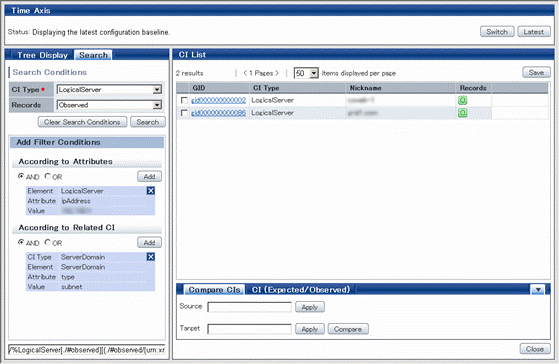
Task: Open link gid000000000002
Action: [218, 101]
